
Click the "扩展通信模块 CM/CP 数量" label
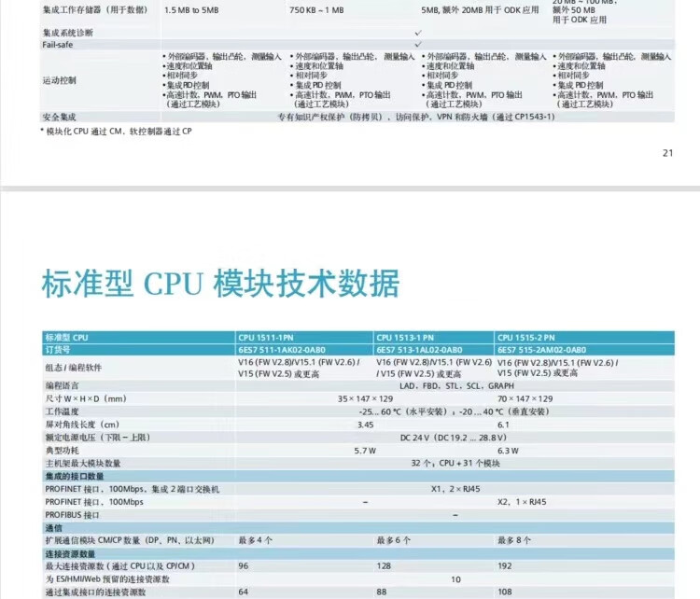tap(130, 540)
